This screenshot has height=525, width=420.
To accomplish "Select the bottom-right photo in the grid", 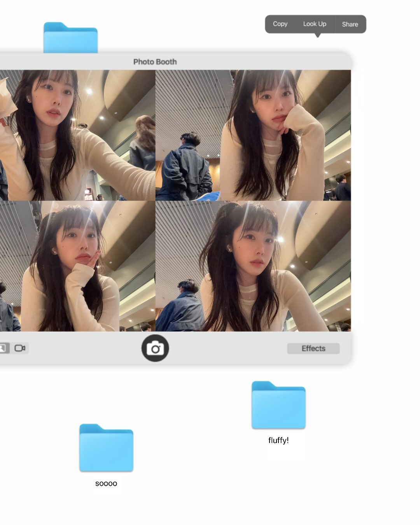I will pyautogui.click(x=253, y=266).
